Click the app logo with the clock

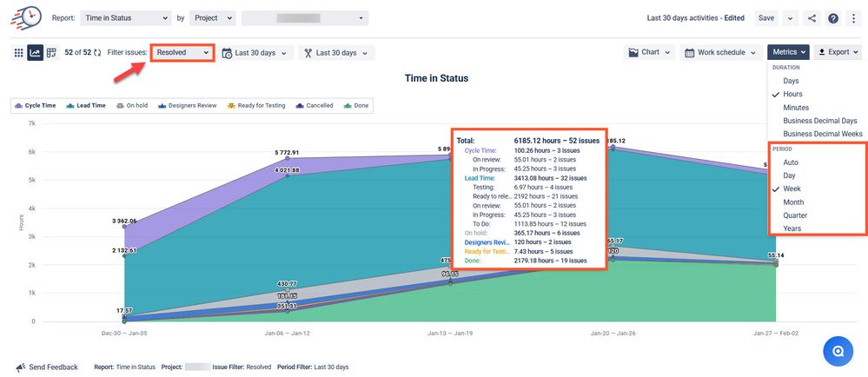tap(27, 17)
